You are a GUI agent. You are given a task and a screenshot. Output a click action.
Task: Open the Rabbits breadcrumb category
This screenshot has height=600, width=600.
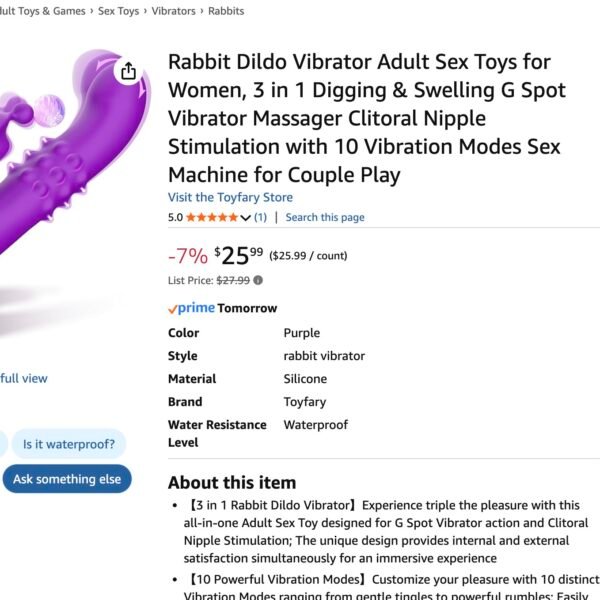click(x=226, y=11)
